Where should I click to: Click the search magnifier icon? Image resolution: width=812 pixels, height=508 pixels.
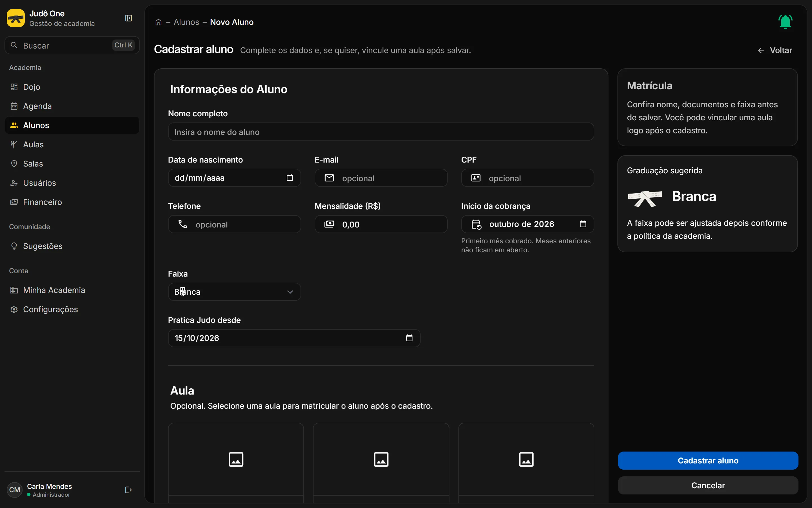pos(14,45)
